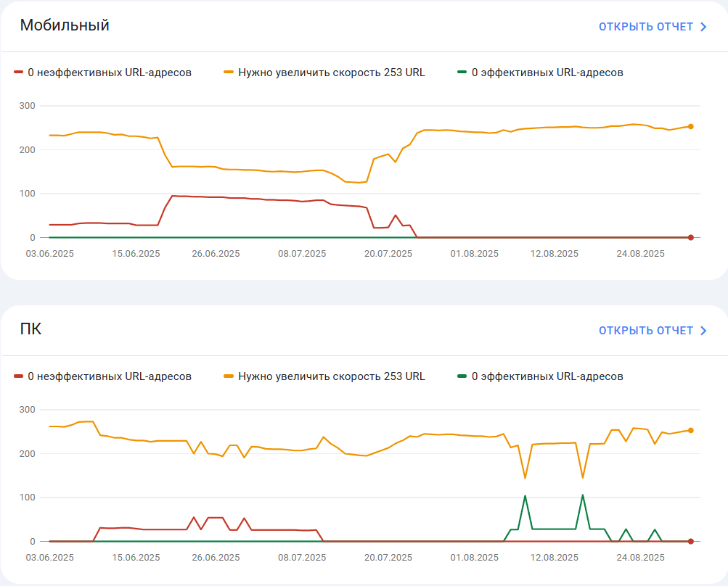728x586 pixels.
Task: Click red legend swatch in ПК chart
Action: (x=19, y=376)
